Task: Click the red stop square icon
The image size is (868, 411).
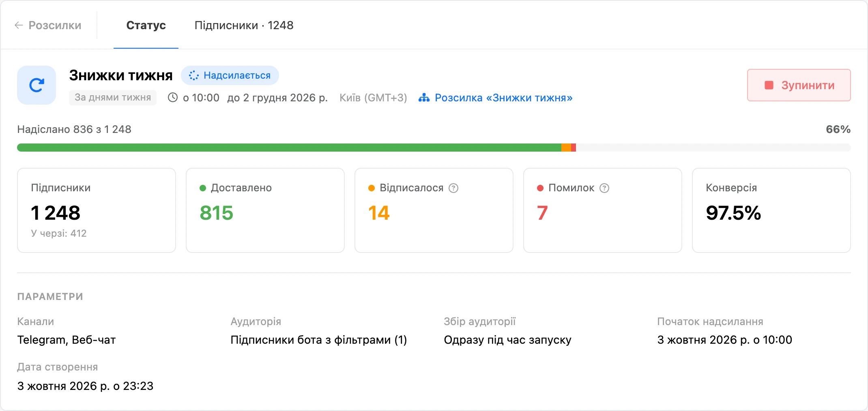Action: pyautogui.click(x=769, y=85)
